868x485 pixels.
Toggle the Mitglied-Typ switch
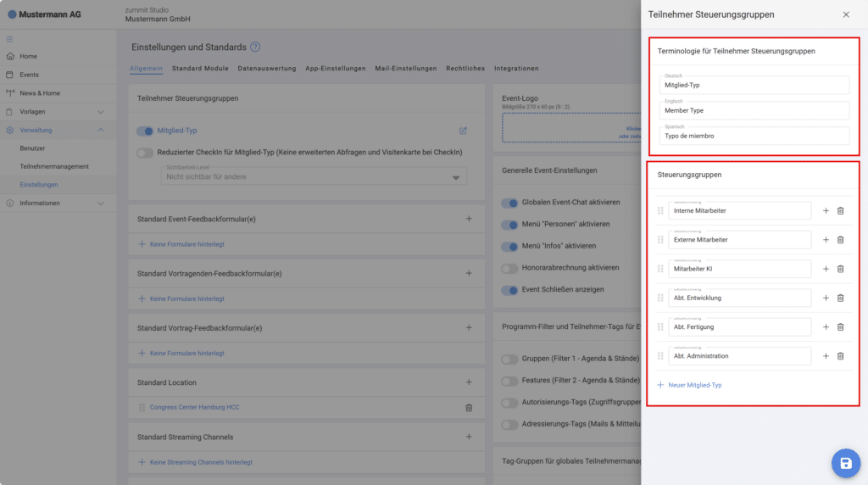[x=145, y=131]
